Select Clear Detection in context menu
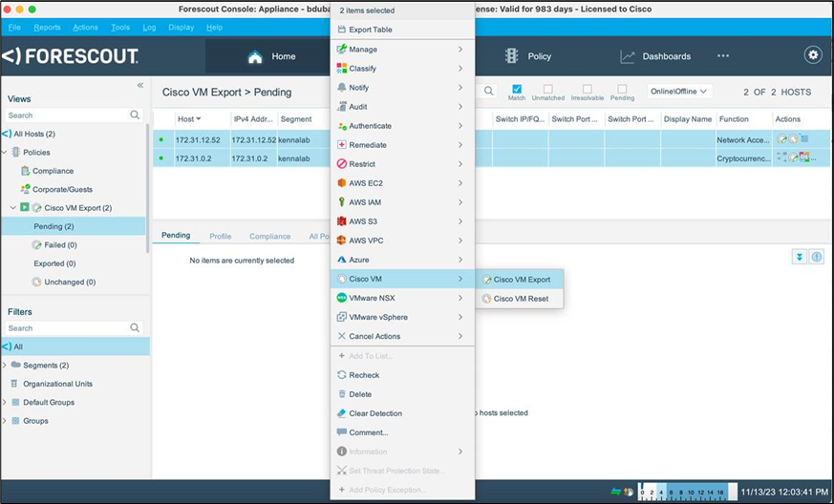This screenshot has width=834, height=504. pyautogui.click(x=402, y=413)
